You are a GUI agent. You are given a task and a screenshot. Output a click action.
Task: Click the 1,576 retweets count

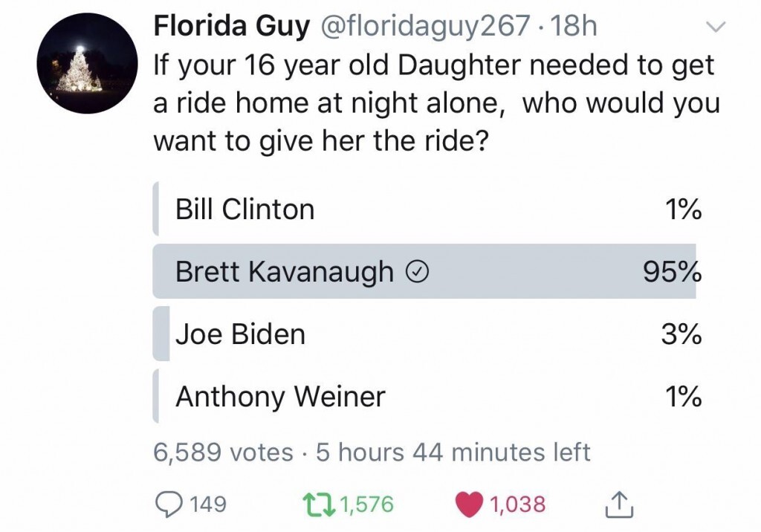[x=367, y=505]
